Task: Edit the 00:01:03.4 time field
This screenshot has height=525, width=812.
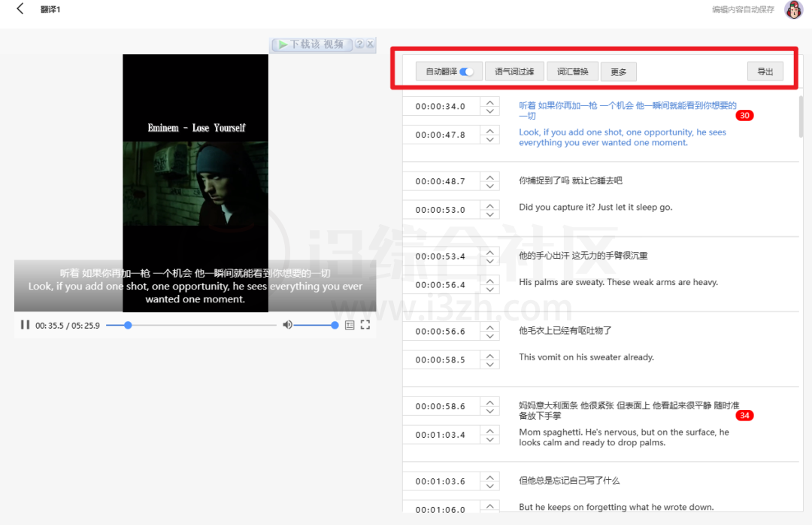Action: tap(441, 435)
